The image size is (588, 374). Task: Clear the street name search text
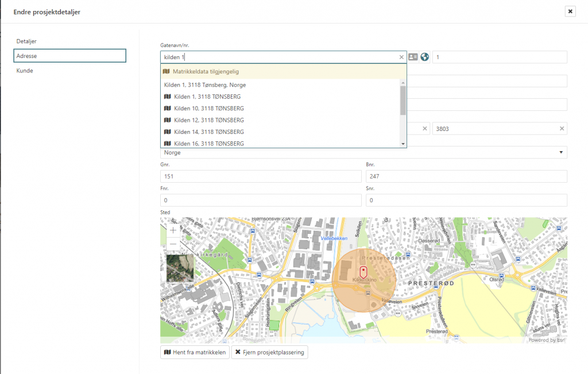(x=401, y=57)
